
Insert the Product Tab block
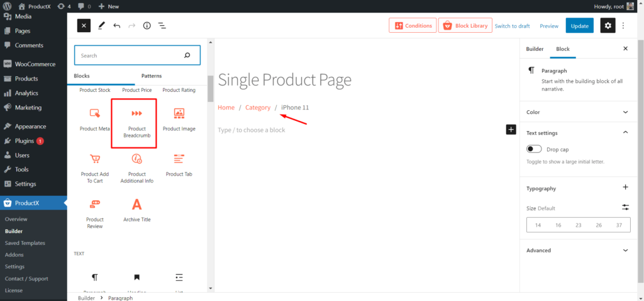point(179,166)
